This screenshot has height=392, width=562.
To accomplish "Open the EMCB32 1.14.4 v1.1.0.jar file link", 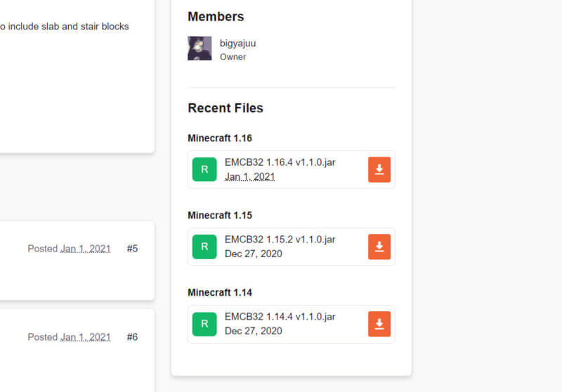I will coord(280,317).
